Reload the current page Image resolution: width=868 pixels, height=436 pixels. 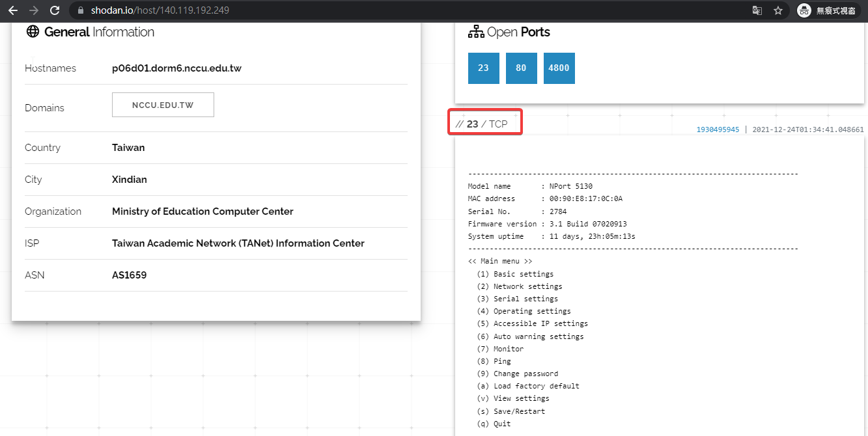pos(55,10)
